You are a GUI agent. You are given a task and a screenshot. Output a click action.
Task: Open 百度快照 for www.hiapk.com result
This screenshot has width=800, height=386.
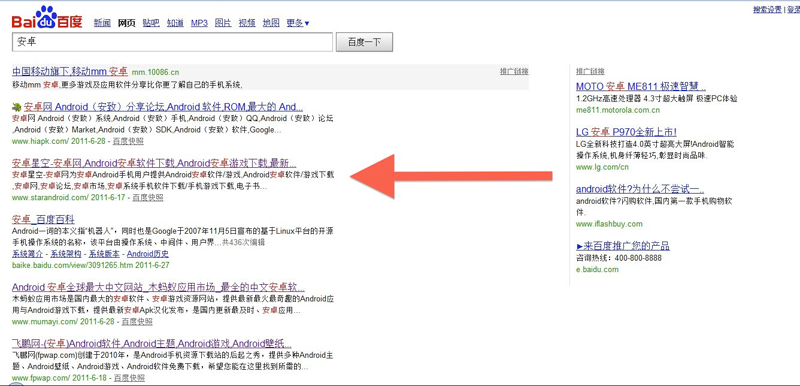128,141
